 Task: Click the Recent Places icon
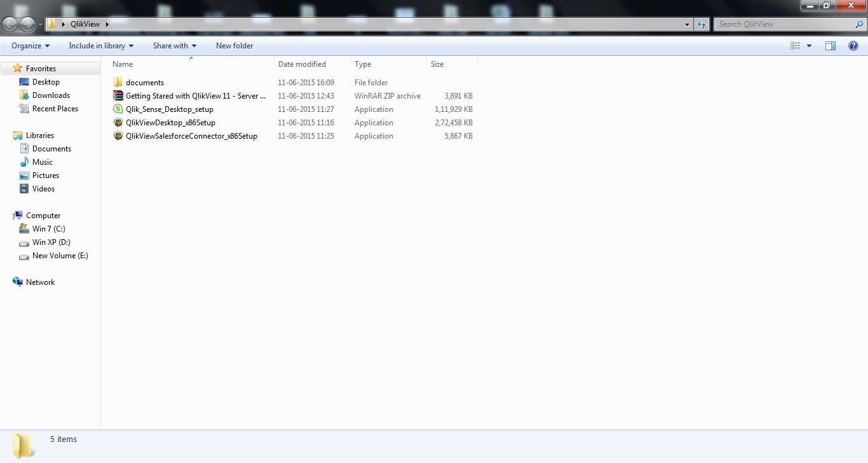24,109
